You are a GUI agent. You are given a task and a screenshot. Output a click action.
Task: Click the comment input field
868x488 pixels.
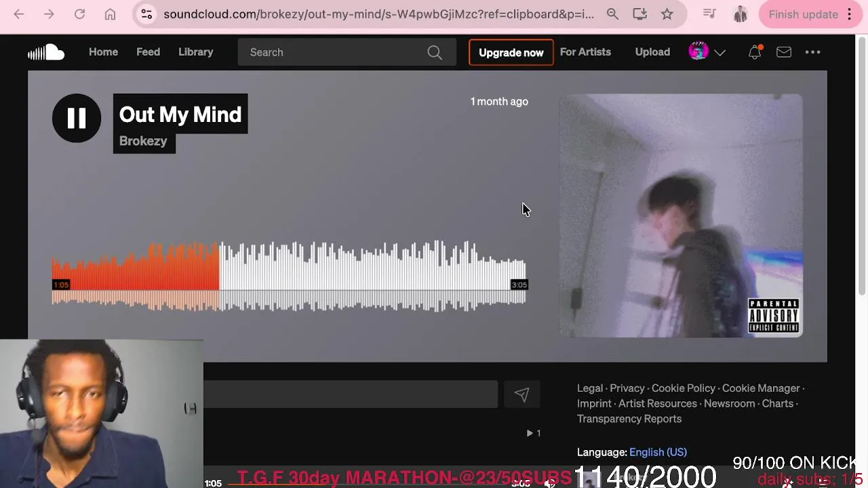click(351, 394)
